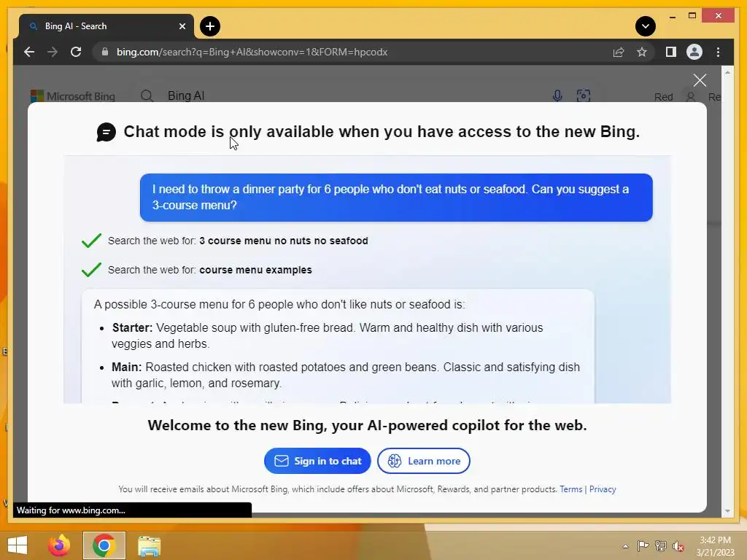
Task: Click the Chrome taskbar icon
Action: pos(104,545)
